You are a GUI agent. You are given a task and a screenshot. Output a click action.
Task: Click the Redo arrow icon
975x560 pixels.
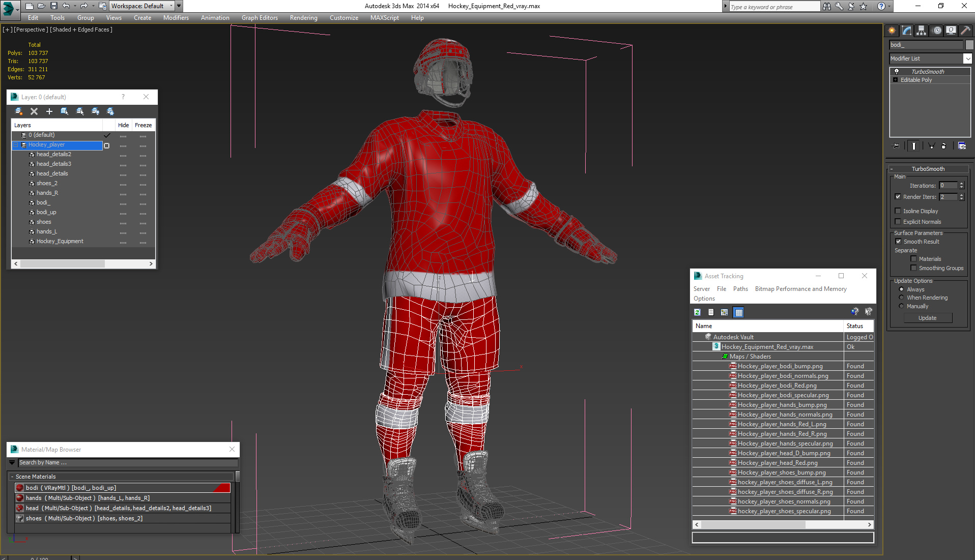click(x=84, y=6)
